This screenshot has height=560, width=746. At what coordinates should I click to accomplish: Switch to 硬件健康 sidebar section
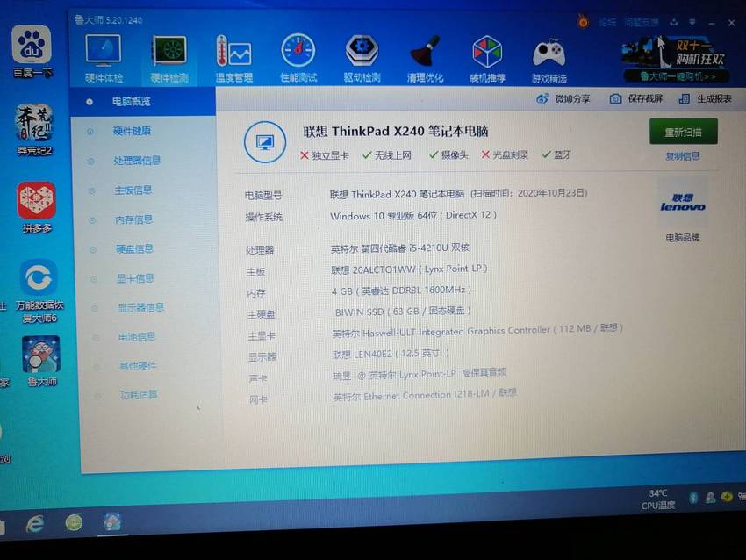132,131
